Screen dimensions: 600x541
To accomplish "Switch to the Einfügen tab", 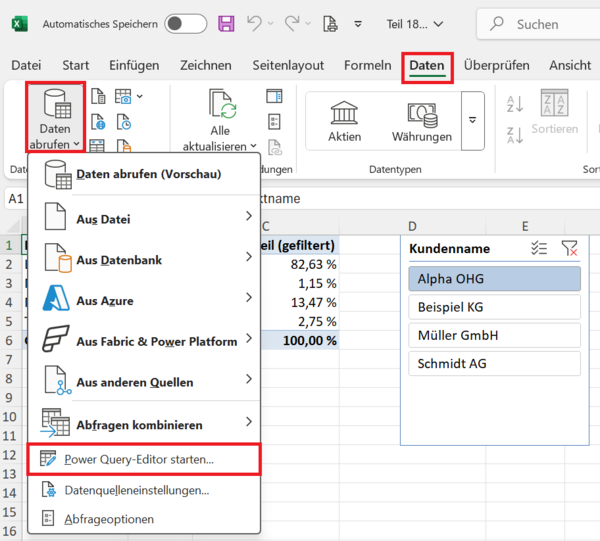I will 134,65.
